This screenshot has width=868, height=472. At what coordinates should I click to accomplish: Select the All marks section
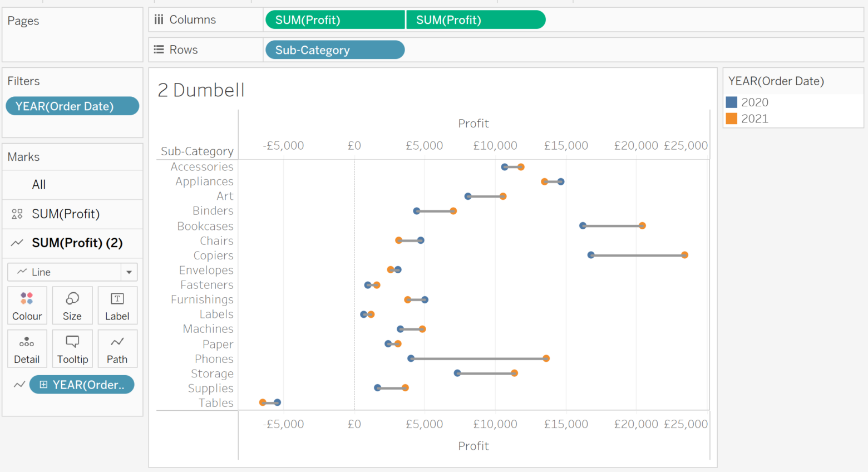[x=38, y=184]
